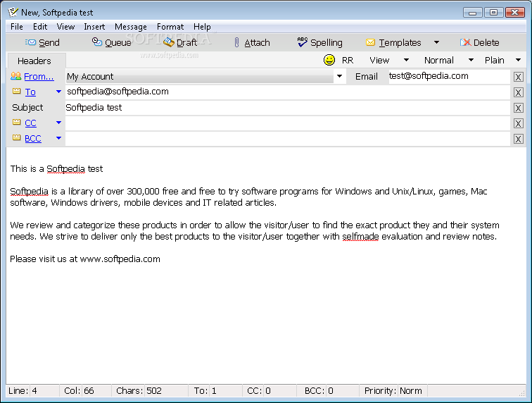Open the Format menu

170,27
